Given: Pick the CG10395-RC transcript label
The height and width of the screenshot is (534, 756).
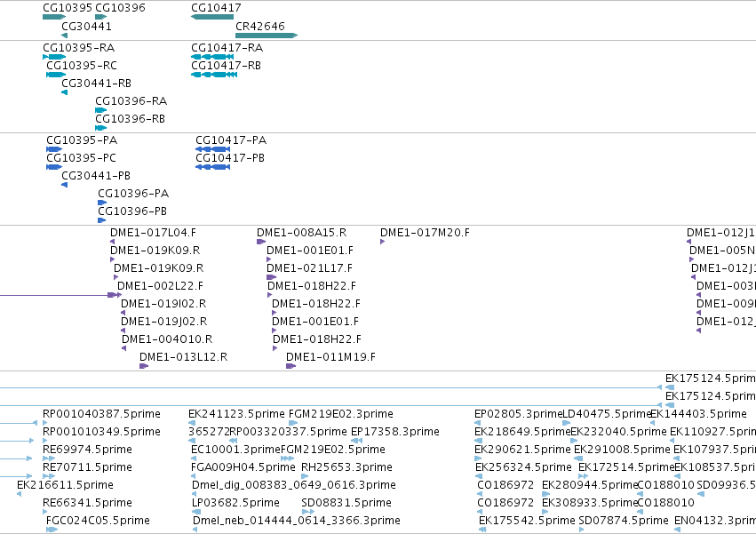Looking at the screenshot, I should click(x=82, y=66).
